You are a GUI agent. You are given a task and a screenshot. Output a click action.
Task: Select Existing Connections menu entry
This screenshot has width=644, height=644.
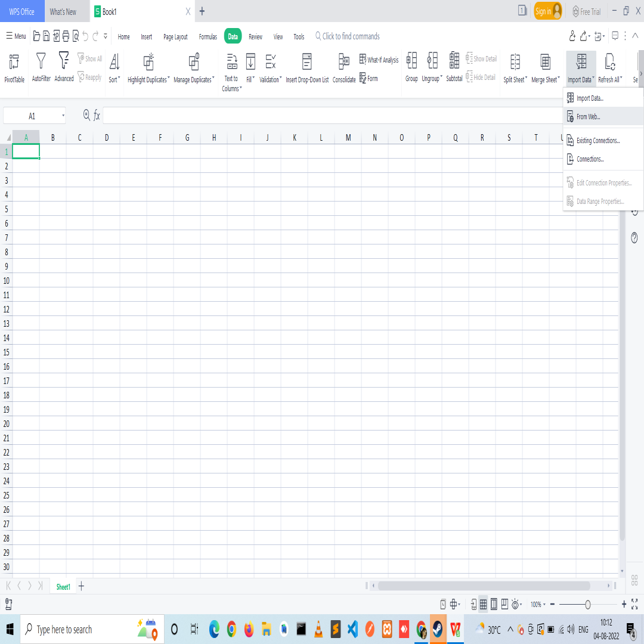coord(603,141)
